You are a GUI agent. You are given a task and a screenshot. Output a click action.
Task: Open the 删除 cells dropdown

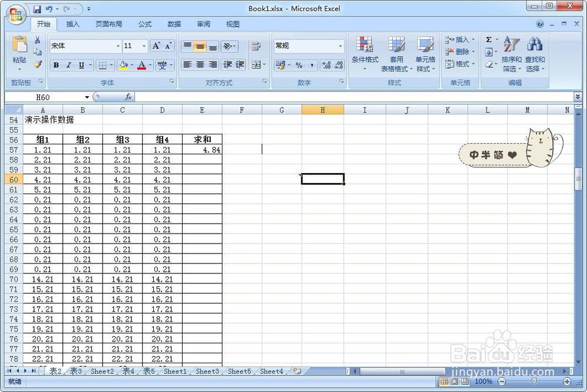(460, 52)
